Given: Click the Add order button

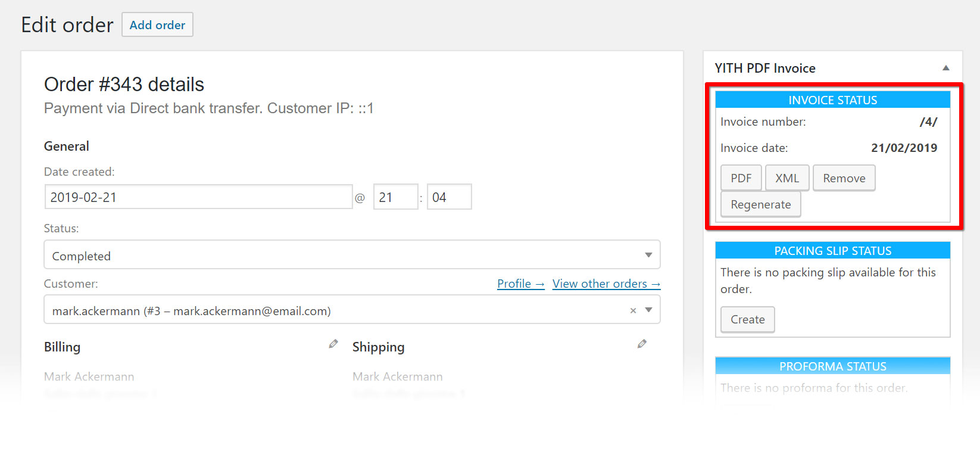Looking at the screenshot, I should point(157,25).
